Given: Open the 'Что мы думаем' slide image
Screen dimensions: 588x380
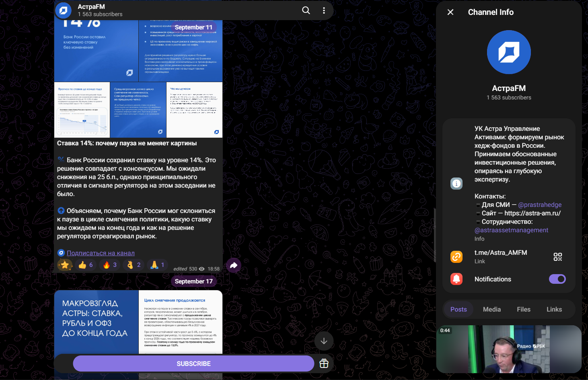Looking at the screenshot, I should pos(194,110).
